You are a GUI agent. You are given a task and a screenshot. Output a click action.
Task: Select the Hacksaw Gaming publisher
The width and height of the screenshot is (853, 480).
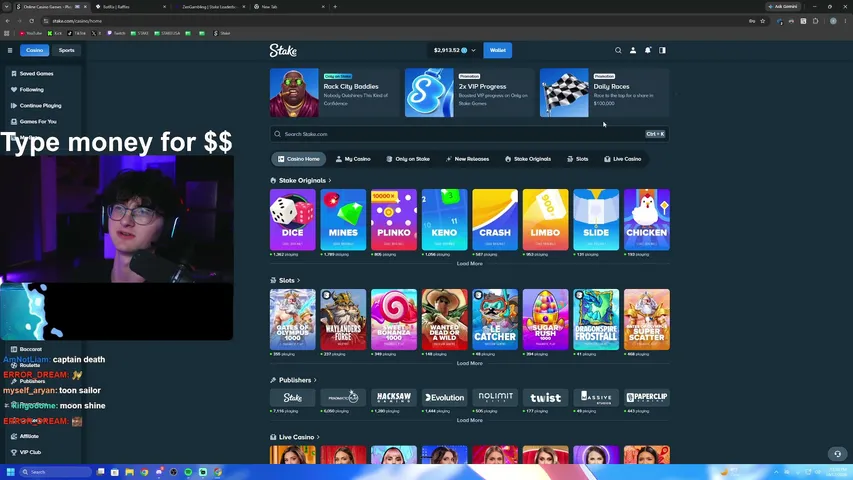coord(394,397)
